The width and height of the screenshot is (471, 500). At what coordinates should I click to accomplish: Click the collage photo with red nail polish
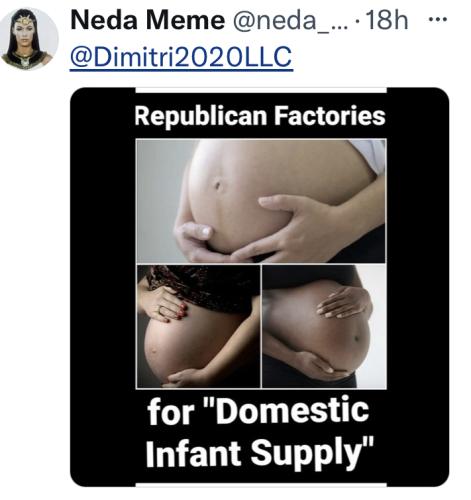[x=199, y=326]
